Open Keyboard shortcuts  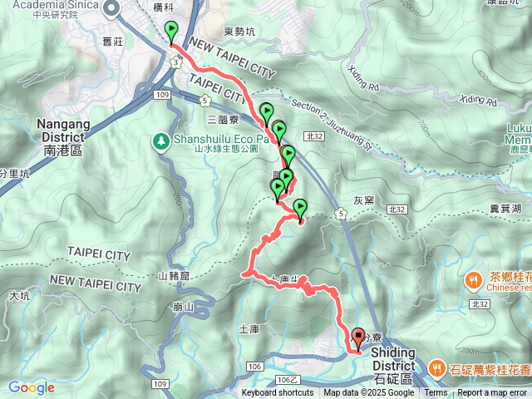[278, 392]
